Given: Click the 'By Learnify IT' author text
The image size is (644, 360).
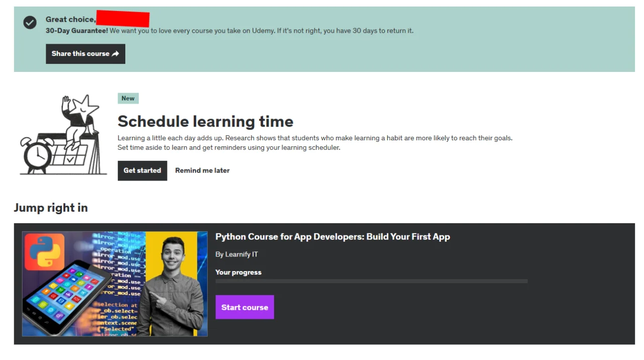Looking at the screenshot, I should (236, 254).
